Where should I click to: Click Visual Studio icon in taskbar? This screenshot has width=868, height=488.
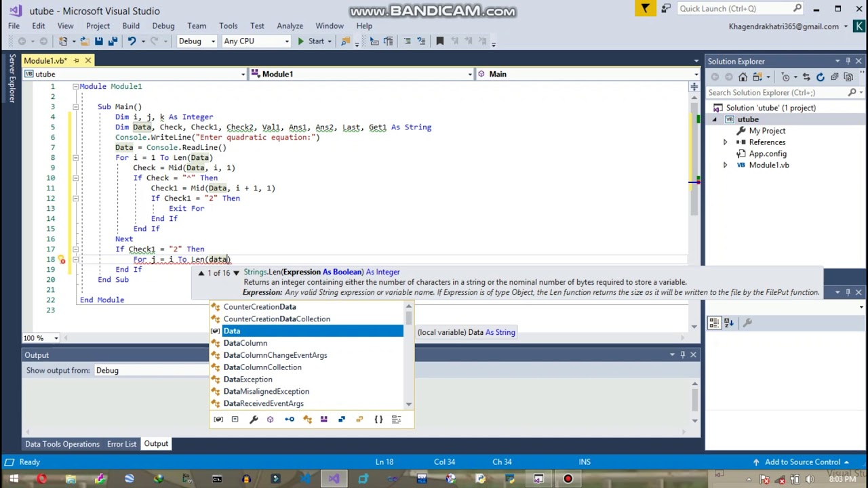334,479
